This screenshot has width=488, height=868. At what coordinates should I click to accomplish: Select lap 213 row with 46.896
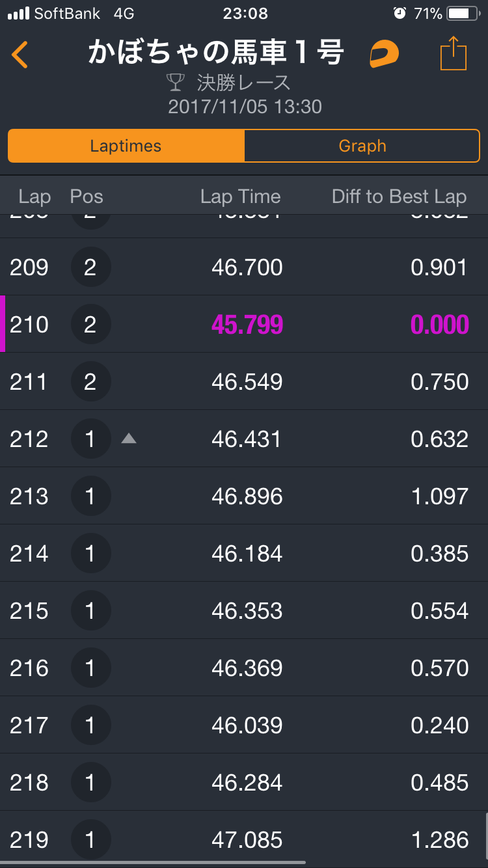pyautogui.click(x=244, y=496)
